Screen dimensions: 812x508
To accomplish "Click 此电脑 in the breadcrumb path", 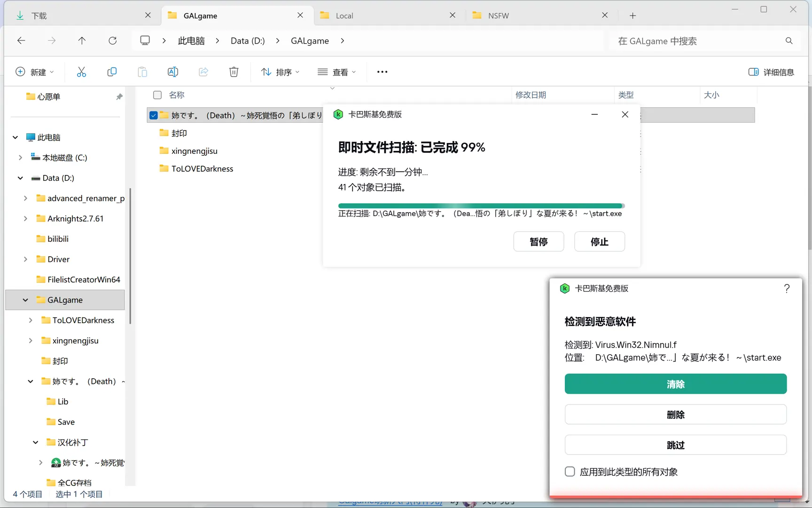I will [x=191, y=41].
